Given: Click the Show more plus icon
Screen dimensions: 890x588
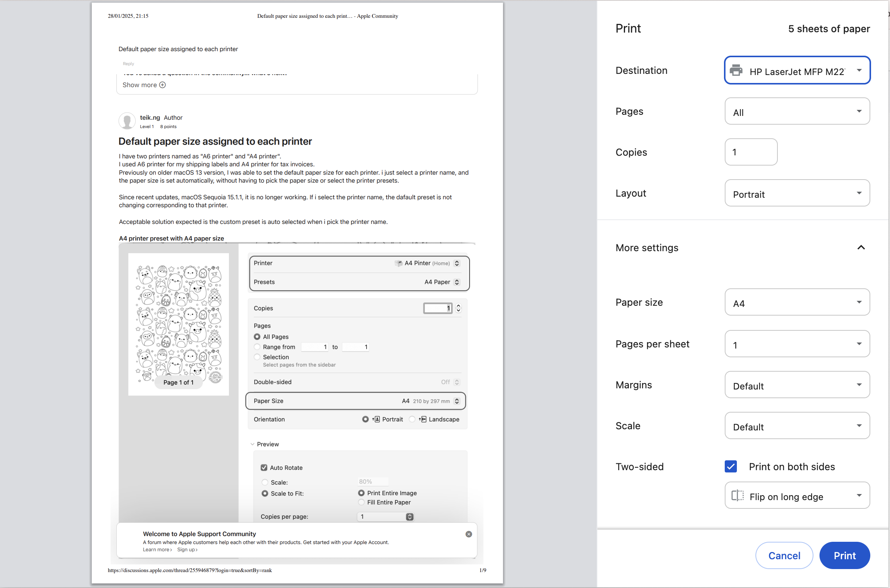Looking at the screenshot, I should point(163,85).
